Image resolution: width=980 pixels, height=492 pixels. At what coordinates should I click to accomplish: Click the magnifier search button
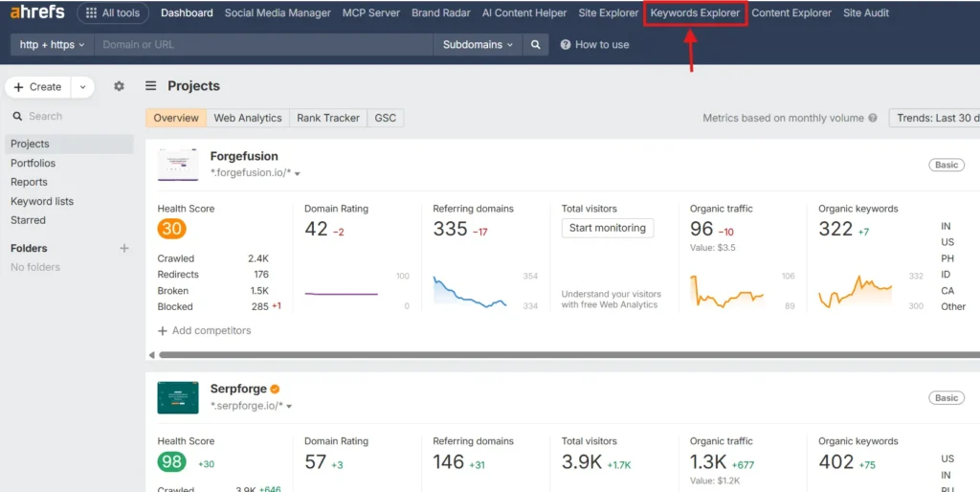(536, 44)
